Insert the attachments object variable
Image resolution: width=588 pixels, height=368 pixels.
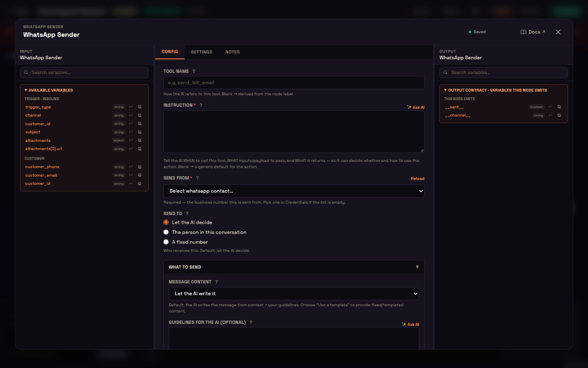coord(131,140)
